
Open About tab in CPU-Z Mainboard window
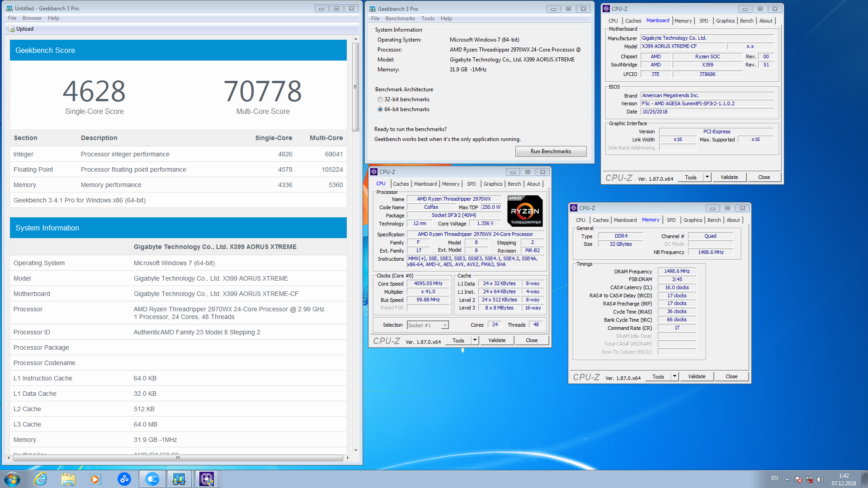[765, 21]
